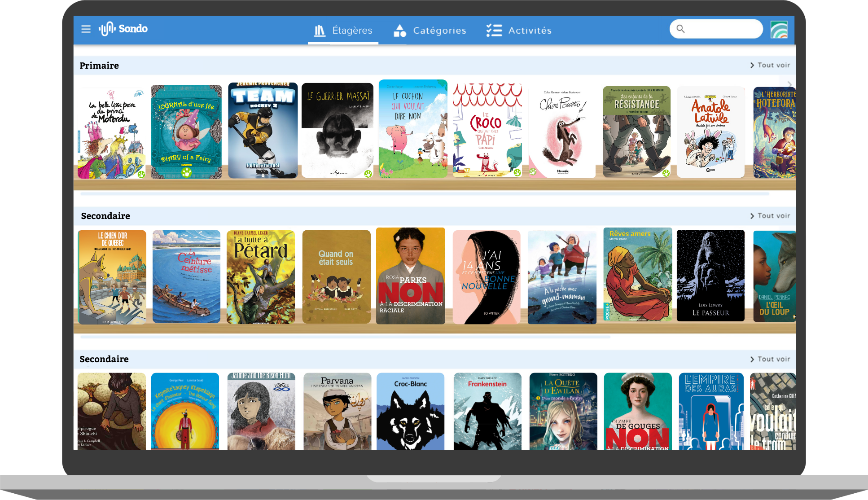Screen dimensions: 868x500
Task: Open La pirogue de Shin-chi book
Action: (112, 411)
